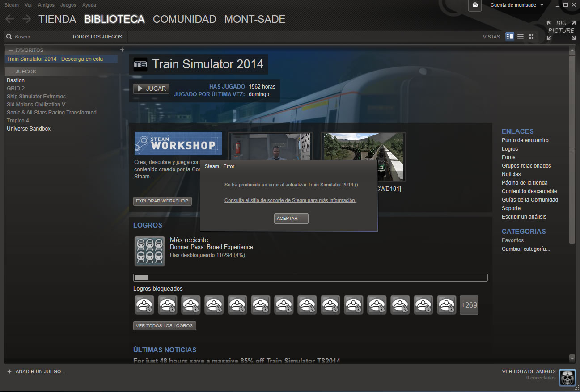This screenshot has height=392, width=580.
Task: Collapse the Juegos section
Action: 11,72
